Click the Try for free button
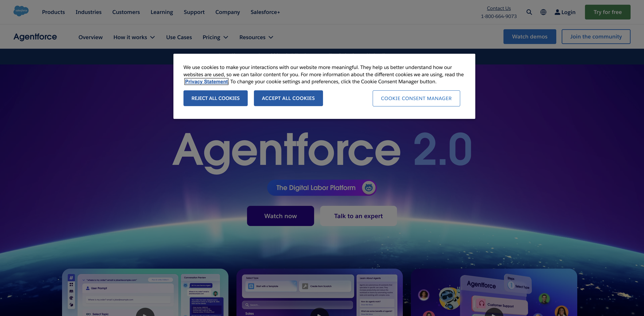The height and width of the screenshot is (316, 644). tap(607, 12)
